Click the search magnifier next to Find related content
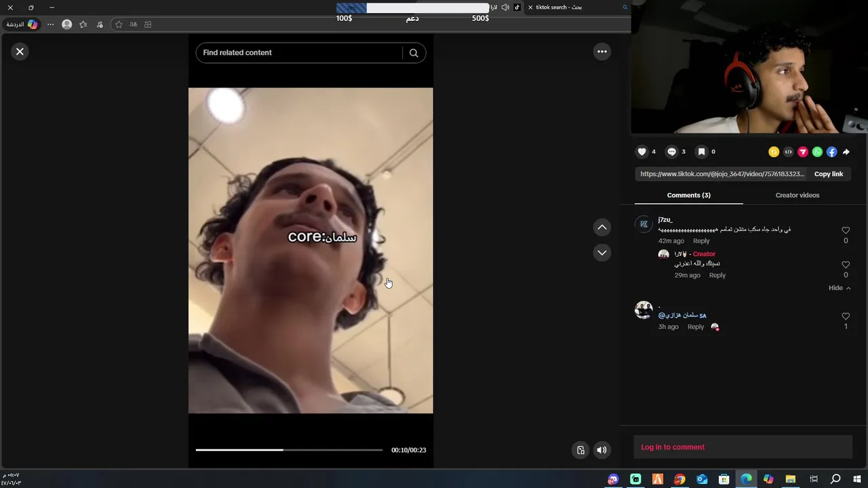 click(414, 53)
